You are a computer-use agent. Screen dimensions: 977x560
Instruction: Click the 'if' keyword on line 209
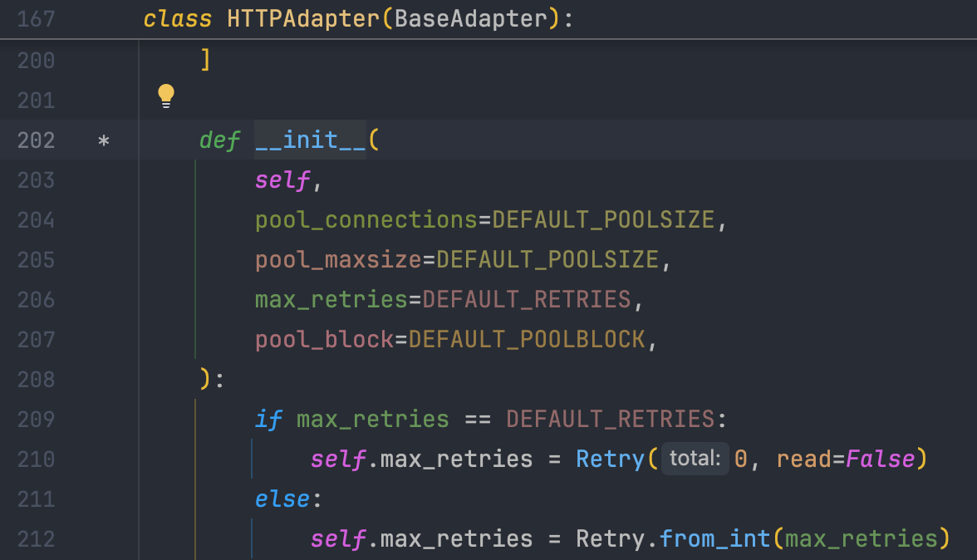268,420
